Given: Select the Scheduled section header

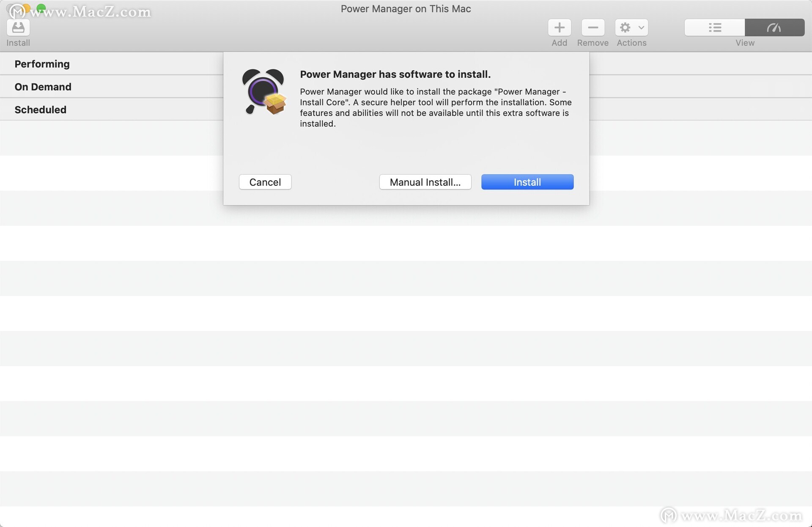Looking at the screenshot, I should 40,110.
